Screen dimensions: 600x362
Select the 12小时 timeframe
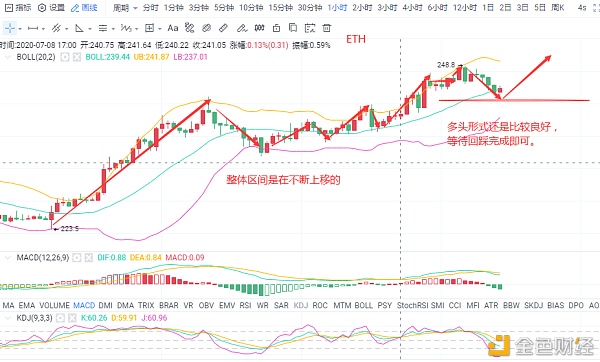[465, 8]
